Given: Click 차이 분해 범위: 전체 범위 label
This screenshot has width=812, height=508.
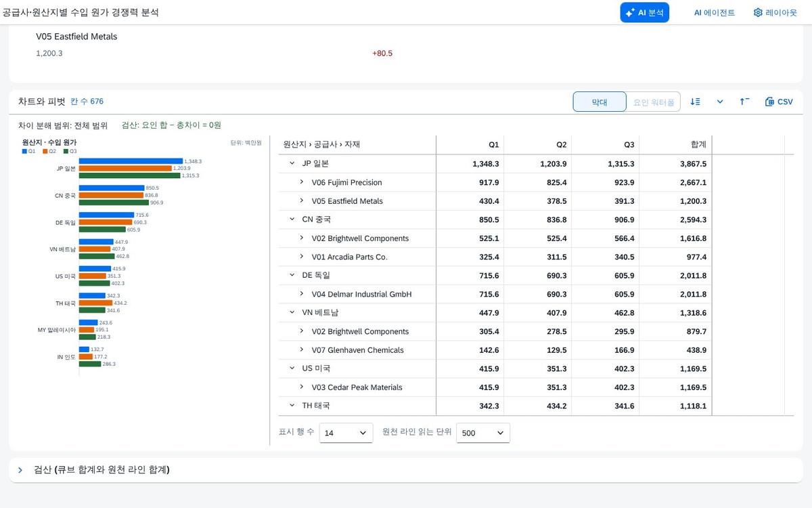Looking at the screenshot, I should click(63, 125).
